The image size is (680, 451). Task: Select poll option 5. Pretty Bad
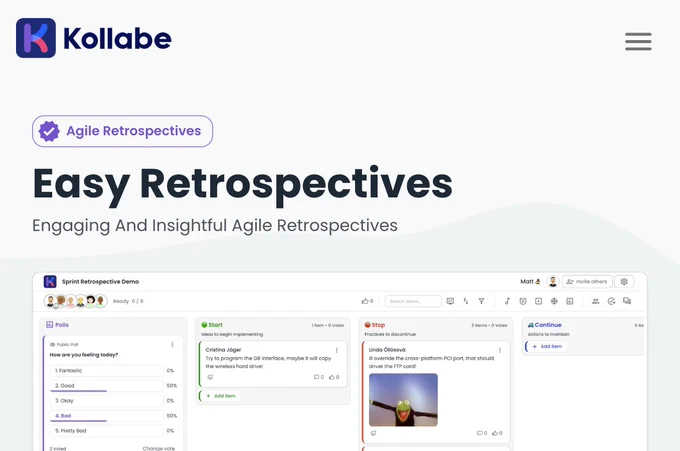[x=107, y=431]
